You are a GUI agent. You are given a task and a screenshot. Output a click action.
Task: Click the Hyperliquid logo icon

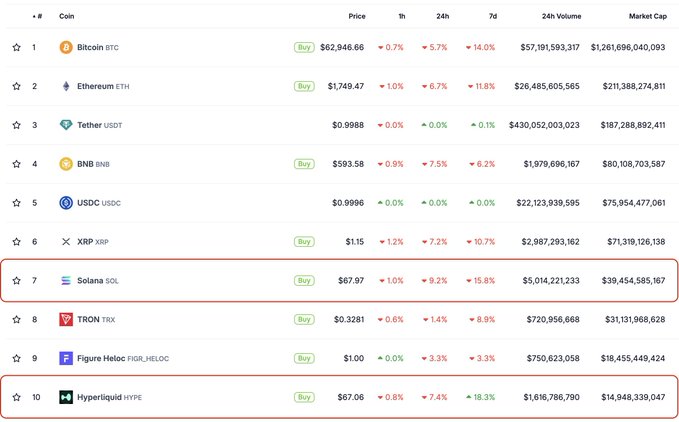(66, 397)
